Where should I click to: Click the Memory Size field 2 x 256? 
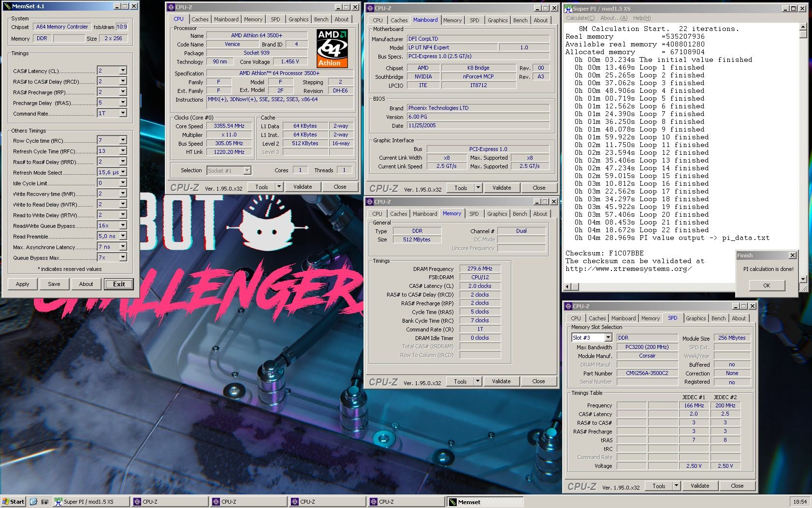114,38
